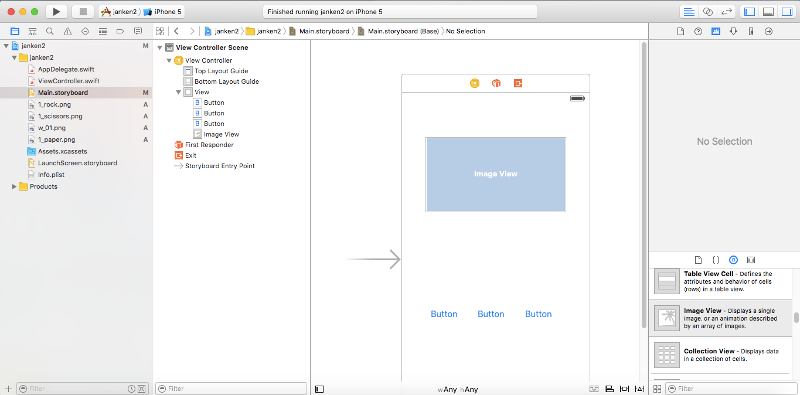Show the Size inspector
Image resolution: width=800 pixels, height=395 pixels.
[x=751, y=31]
